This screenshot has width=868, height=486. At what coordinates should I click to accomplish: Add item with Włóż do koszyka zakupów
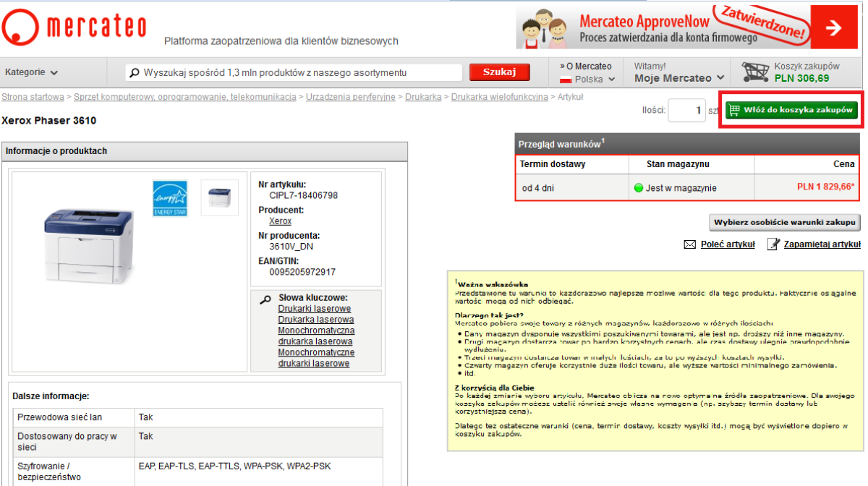point(791,111)
